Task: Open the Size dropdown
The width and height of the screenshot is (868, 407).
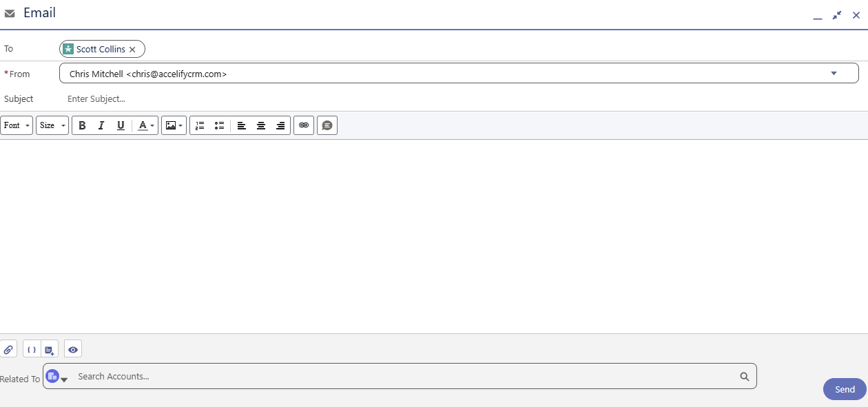Action: point(52,125)
